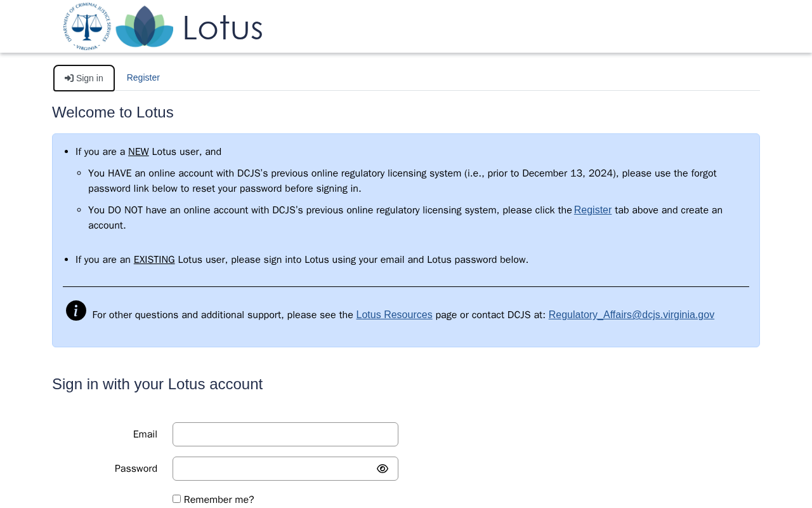Click the Email field label
This screenshot has height=508, width=812.
145,434
